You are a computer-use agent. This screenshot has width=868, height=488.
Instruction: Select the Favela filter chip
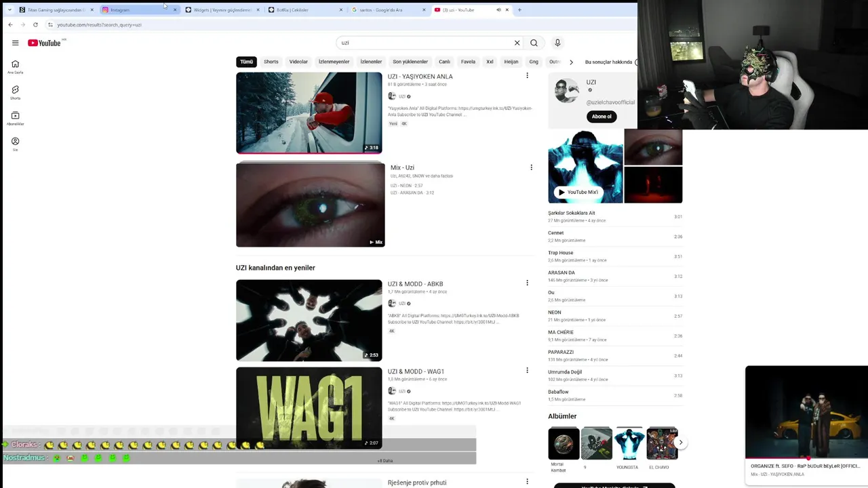tap(468, 62)
